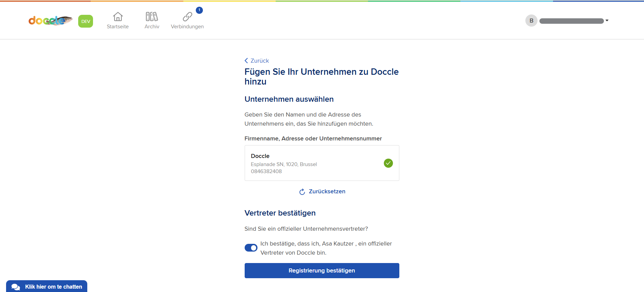Click the address Esplanade SN, 1020, Brussel

coord(284,164)
